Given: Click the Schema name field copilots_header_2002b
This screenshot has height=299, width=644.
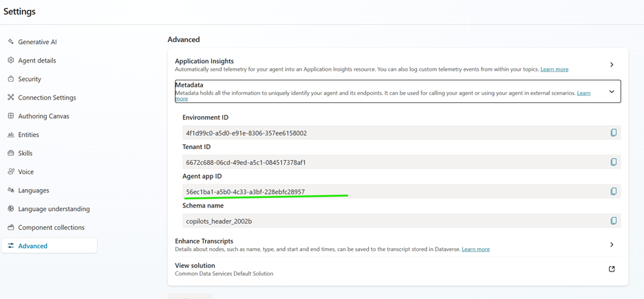Looking at the screenshot, I should 392,221.
